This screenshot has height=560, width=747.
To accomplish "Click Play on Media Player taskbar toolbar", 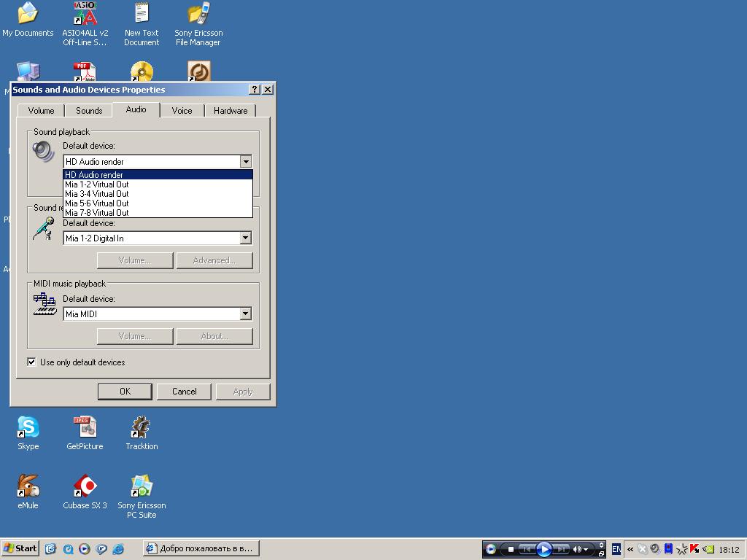I will tap(543, 549).
